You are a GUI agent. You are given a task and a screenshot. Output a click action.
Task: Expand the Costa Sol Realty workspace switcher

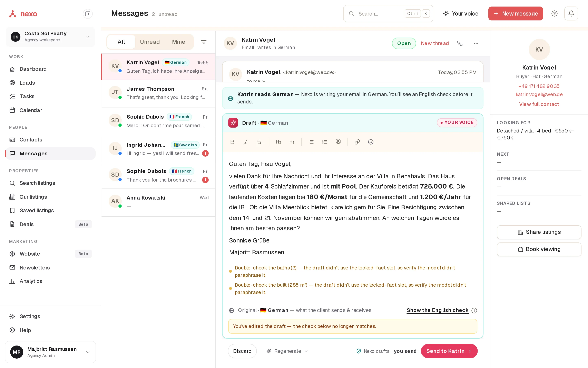(50, 37)
